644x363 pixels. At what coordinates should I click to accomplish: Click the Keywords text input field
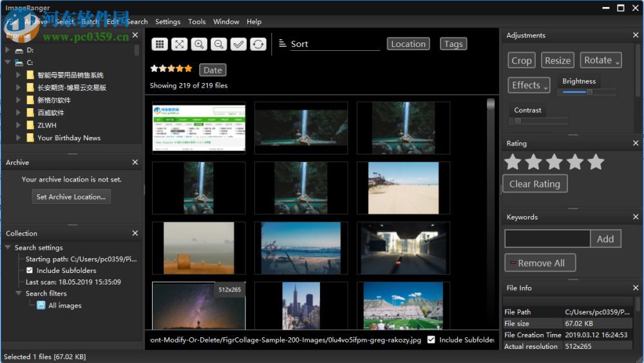pos(547,239)
